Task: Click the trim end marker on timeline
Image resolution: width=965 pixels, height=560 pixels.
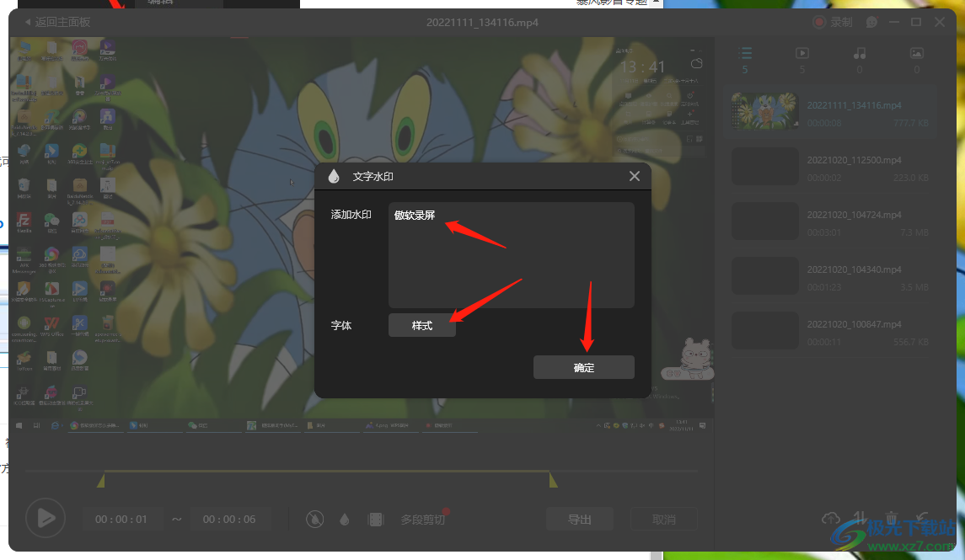Action: click(x=553, y=479)
